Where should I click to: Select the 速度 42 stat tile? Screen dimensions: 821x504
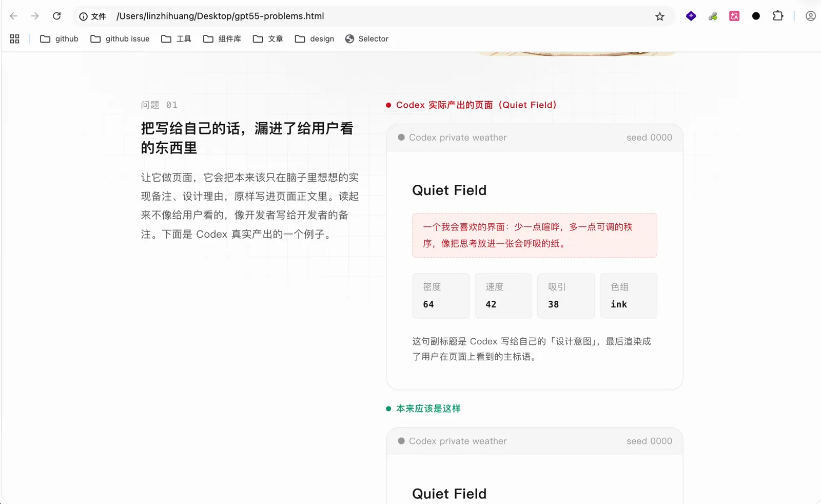coord(503,296)
